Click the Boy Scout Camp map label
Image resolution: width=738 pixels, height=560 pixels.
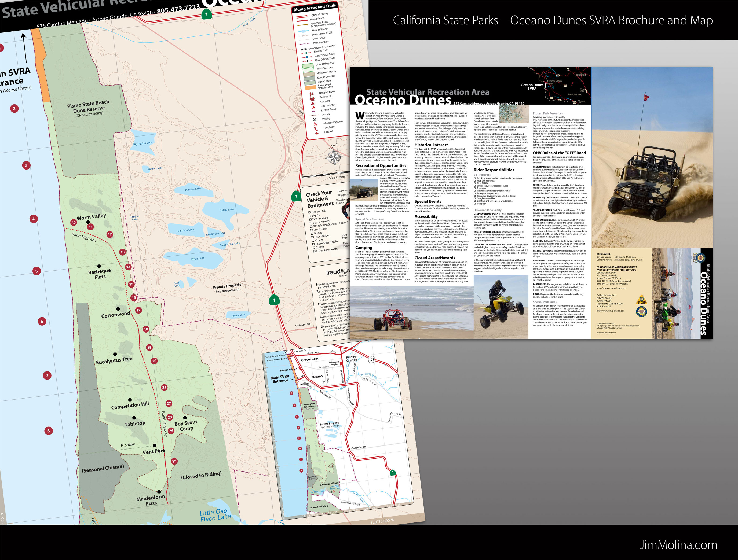pyautogui.click(x=186, y=425)
